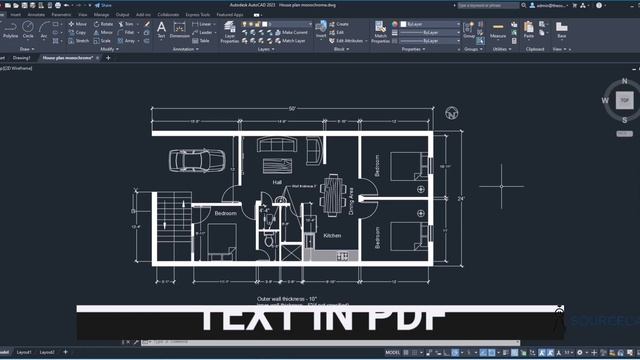Switch to Layout2 tab
The width and height of the screenshot is (640, 360).
coord(47,352)
